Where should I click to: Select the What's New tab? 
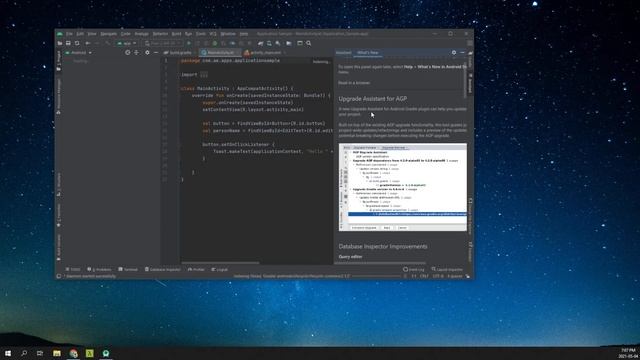tap(368, 53)
